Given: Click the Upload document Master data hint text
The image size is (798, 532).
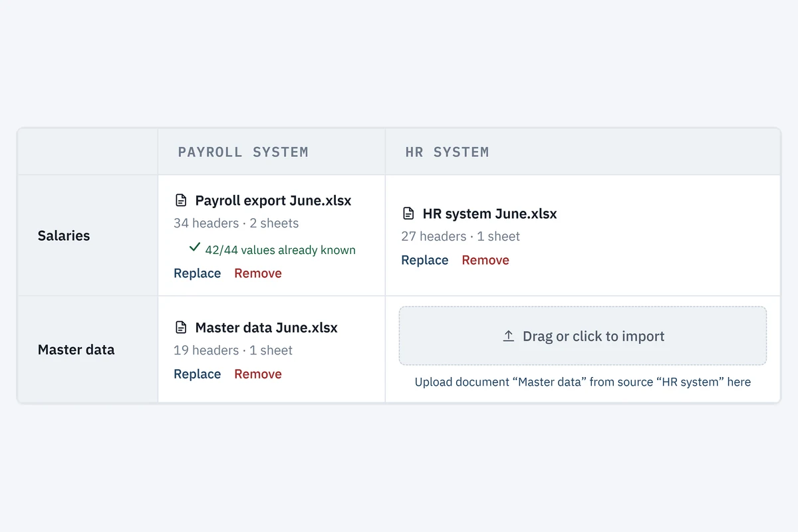Looking at the screenshot, I should point(583,382).
